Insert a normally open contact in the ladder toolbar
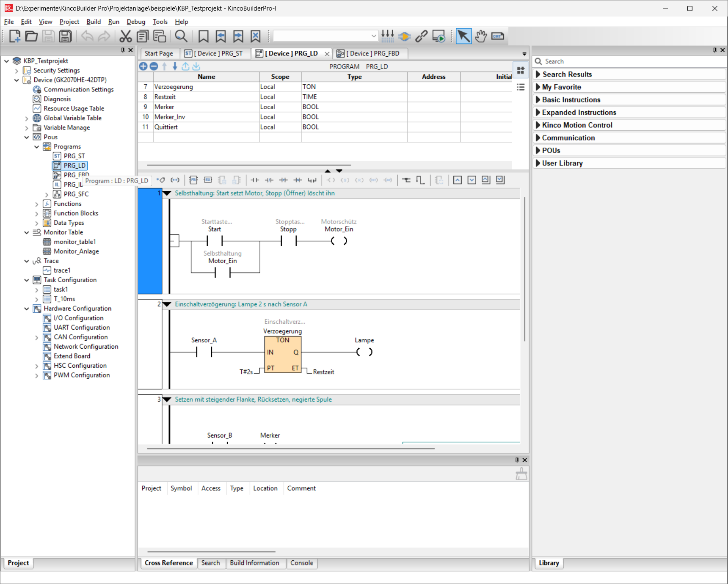The width and height of the screenshot is (728, 584). pyautogui.click(x=255, y=180)
